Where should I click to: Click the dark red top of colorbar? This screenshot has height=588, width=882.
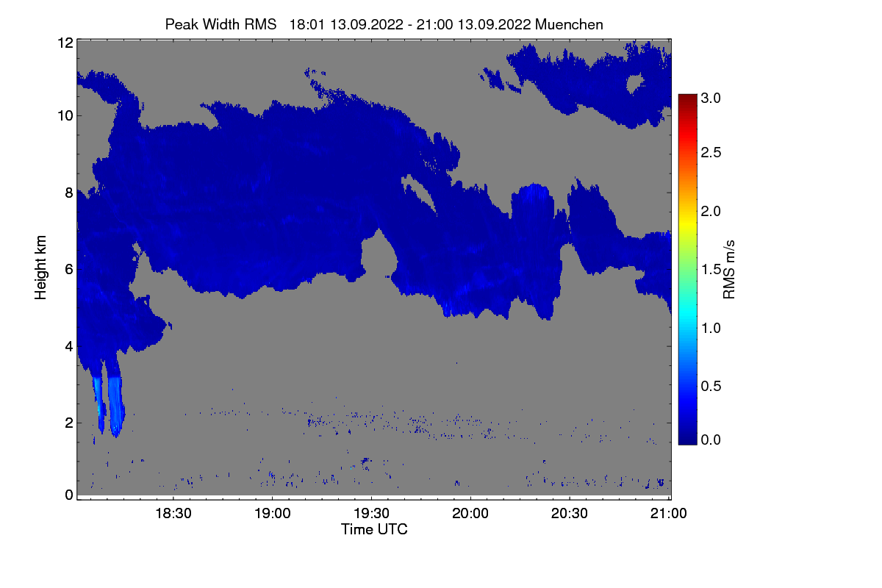click(687, 101)
